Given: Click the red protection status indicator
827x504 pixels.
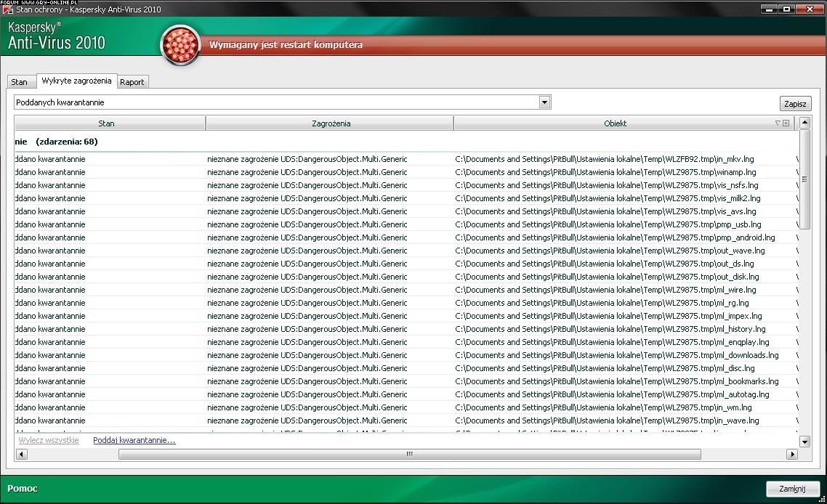Looking at the screenshot, I should coord(180,45).
